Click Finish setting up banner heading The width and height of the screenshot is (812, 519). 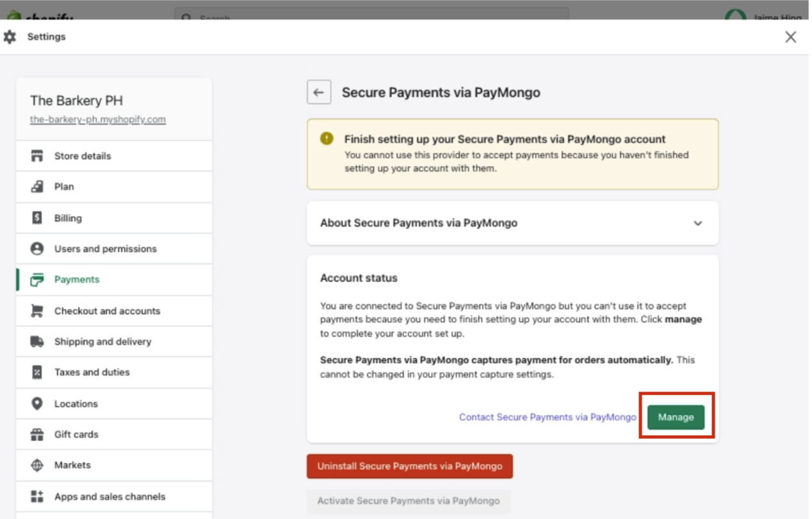pos(505,139)
